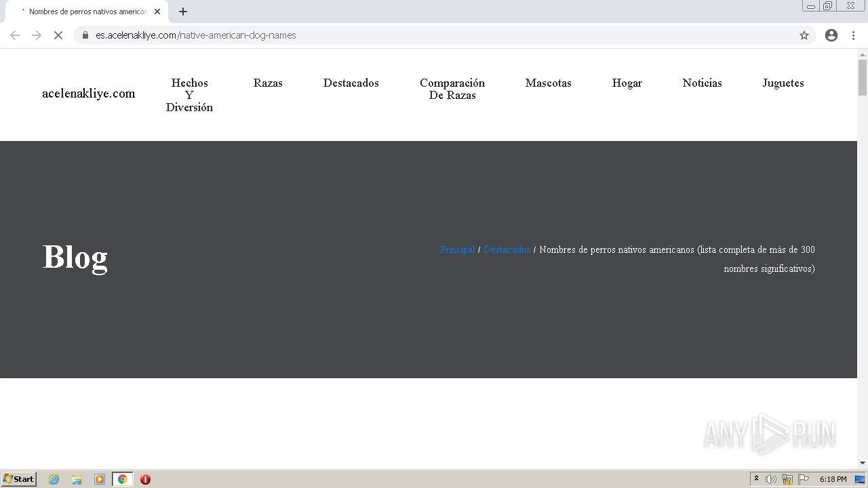The height and width of the screenshot is (488, 868).
Task: Open the Action Center flag icon
Action: pos(804,479)
